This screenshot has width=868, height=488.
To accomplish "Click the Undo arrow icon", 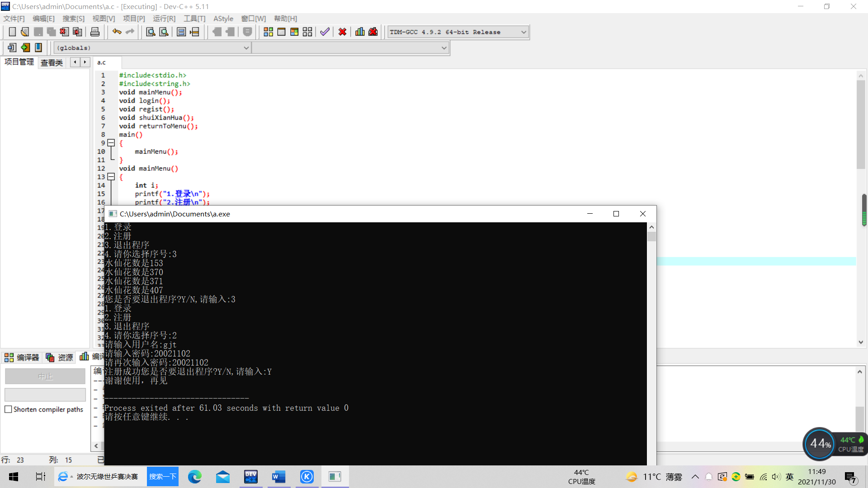I will [117, 32].
